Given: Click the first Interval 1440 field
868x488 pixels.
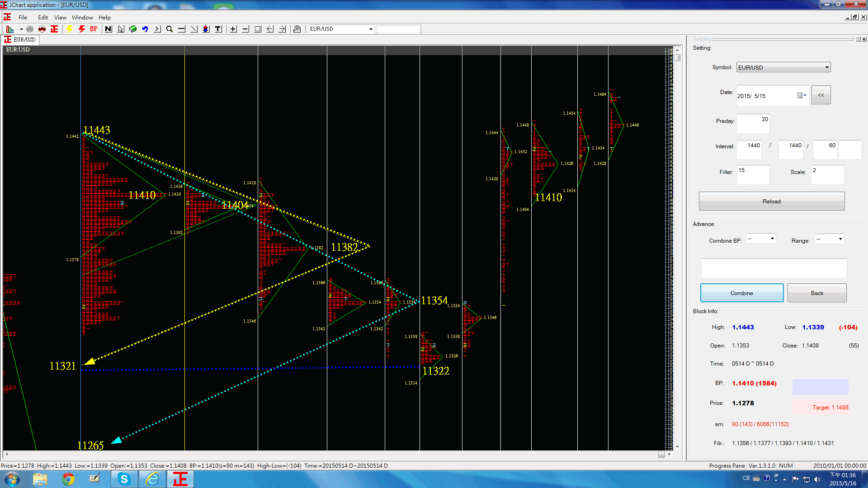Looking at the screenshot, I should (x=749, y=150).
